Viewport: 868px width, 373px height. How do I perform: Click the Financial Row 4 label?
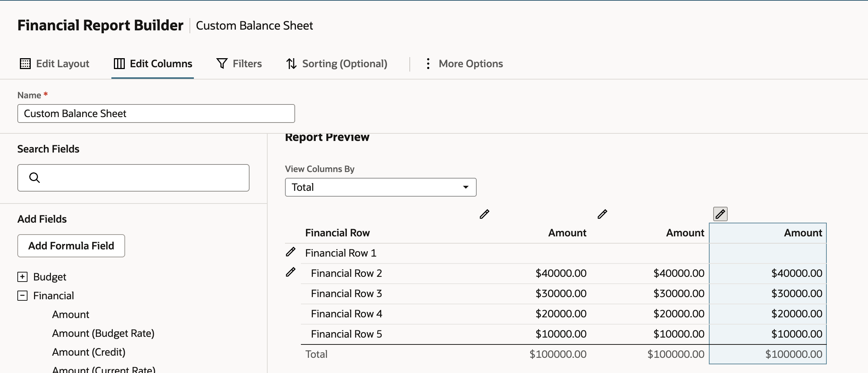(x=346, y=314)
